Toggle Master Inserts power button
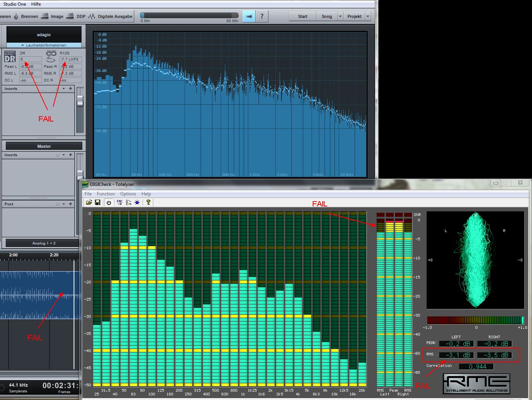This screenshot has width=532, height=400. (58, 155)
